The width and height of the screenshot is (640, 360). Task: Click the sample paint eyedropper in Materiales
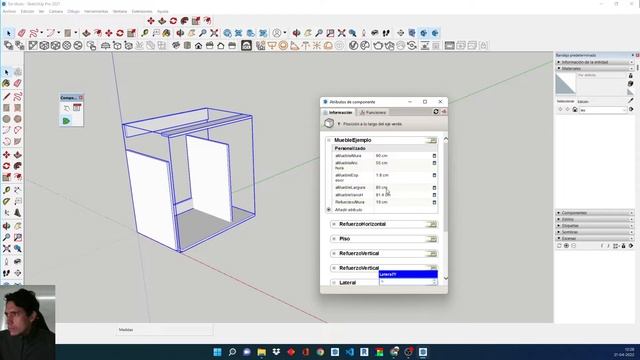coord(631,100)
